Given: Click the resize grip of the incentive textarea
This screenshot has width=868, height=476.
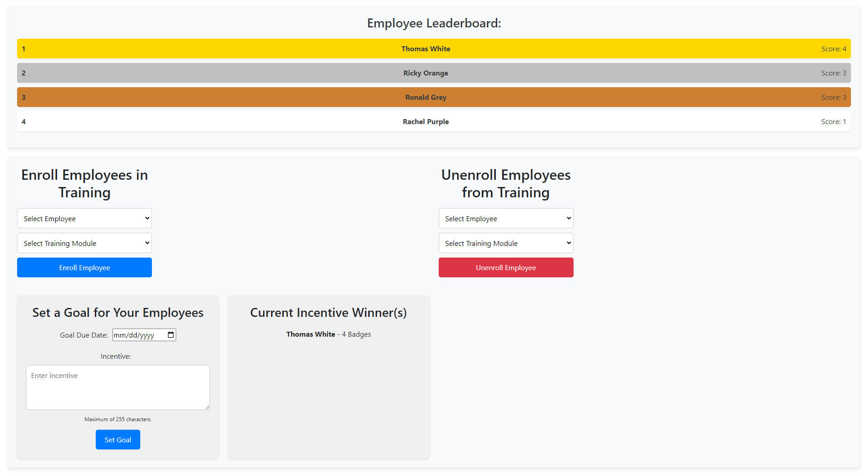Looking at the screenshot, I should tap(207, 407).
